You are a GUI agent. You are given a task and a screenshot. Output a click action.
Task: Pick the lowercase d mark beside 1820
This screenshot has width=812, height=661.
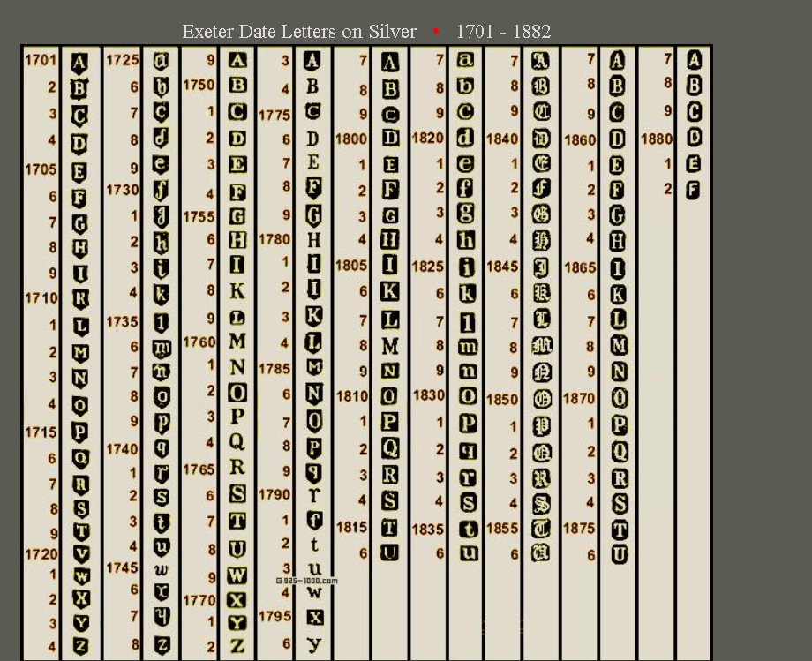click(x=466, y=139)
